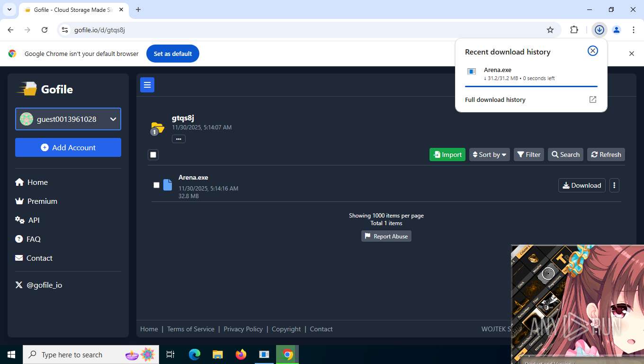This screenshot has height=364, width=644.
Task: Click the Windows taskbar search box
Action: click(91, 355)
